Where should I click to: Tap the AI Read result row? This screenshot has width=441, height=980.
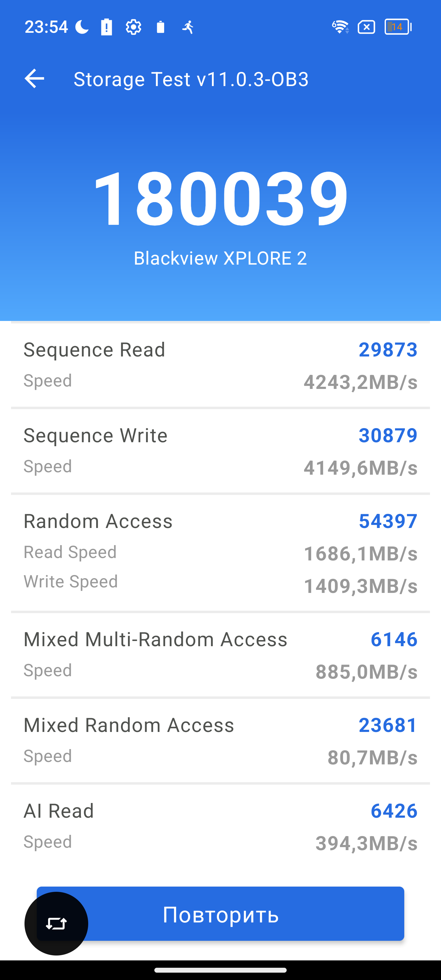tap(220, 826)
